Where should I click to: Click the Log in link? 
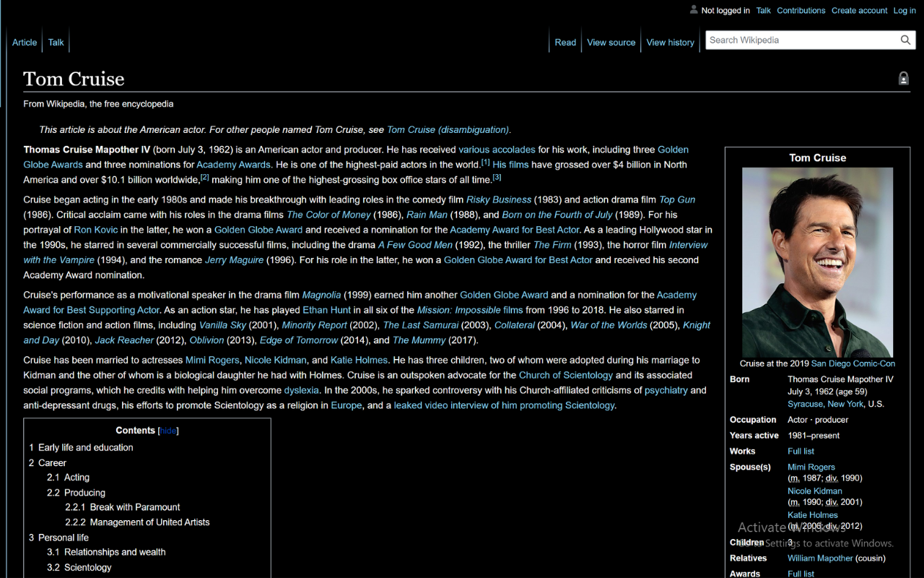click(905, 11)
